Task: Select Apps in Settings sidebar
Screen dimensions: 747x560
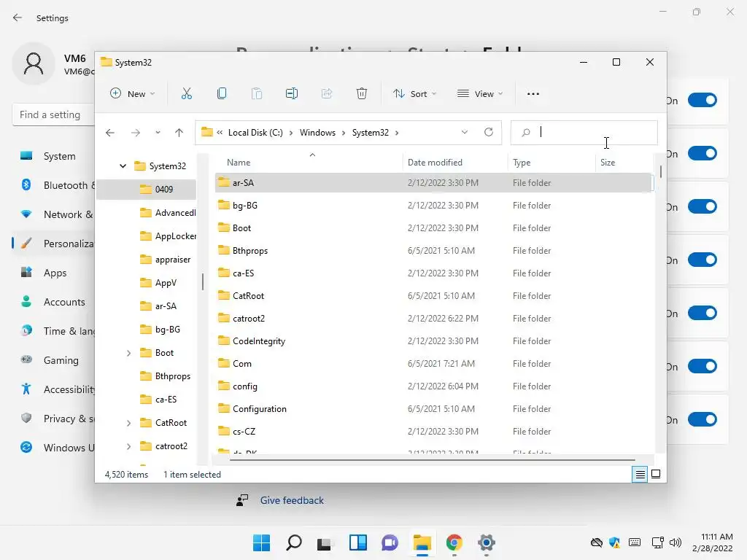Action: pos(53,273)
